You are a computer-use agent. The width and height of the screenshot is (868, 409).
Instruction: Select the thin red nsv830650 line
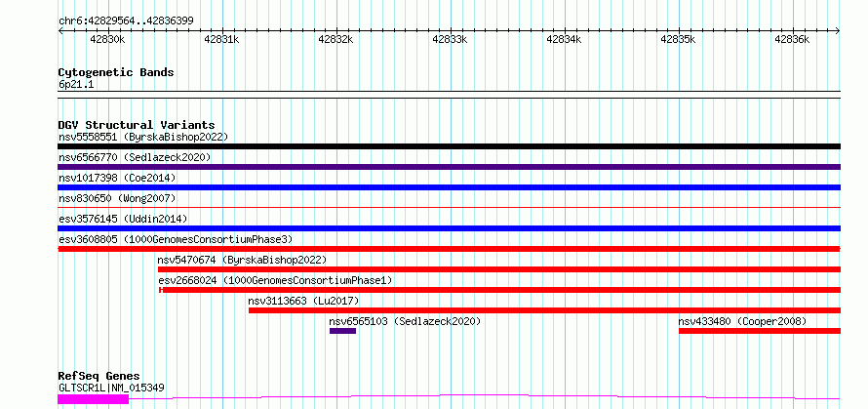449,207
